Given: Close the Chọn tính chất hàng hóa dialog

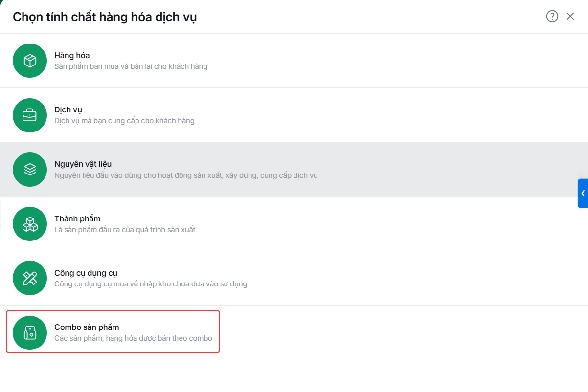Looking at the screenshot, I should [x=570, y=16].
